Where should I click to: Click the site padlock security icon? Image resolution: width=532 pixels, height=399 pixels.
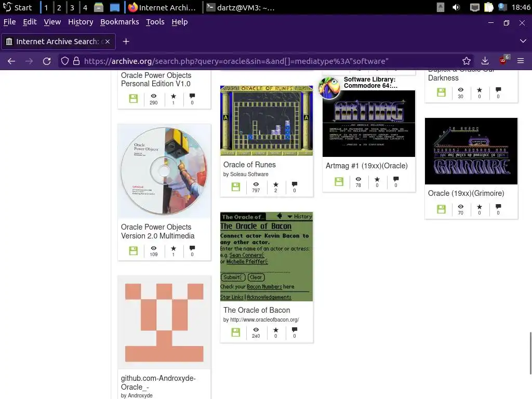click(76, 61)
